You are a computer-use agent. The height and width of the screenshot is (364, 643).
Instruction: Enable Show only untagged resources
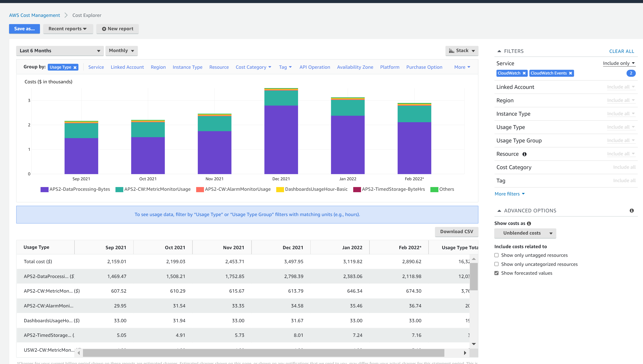pyautogui.click(x=496, y=255)
